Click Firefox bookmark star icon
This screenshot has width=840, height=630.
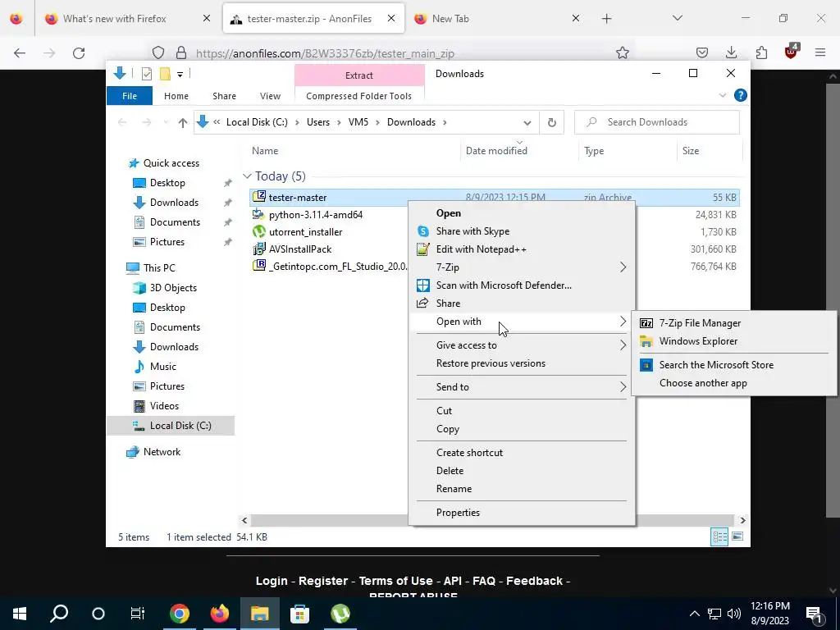coord(622,52)
